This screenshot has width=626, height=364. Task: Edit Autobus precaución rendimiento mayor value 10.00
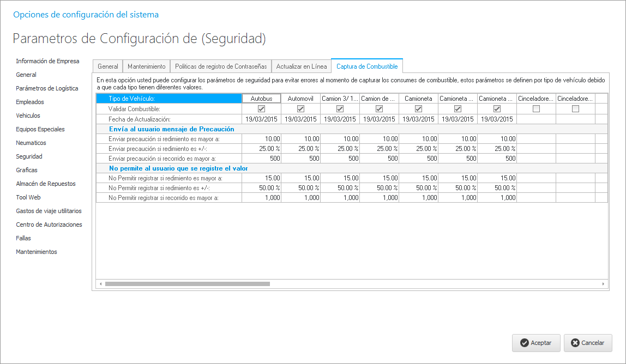tap(261, 139)
